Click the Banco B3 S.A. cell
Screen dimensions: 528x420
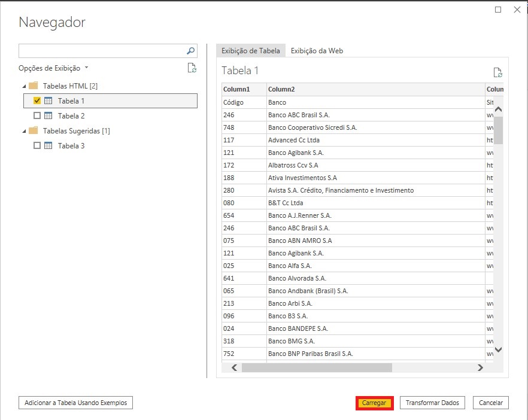(376, 316)
